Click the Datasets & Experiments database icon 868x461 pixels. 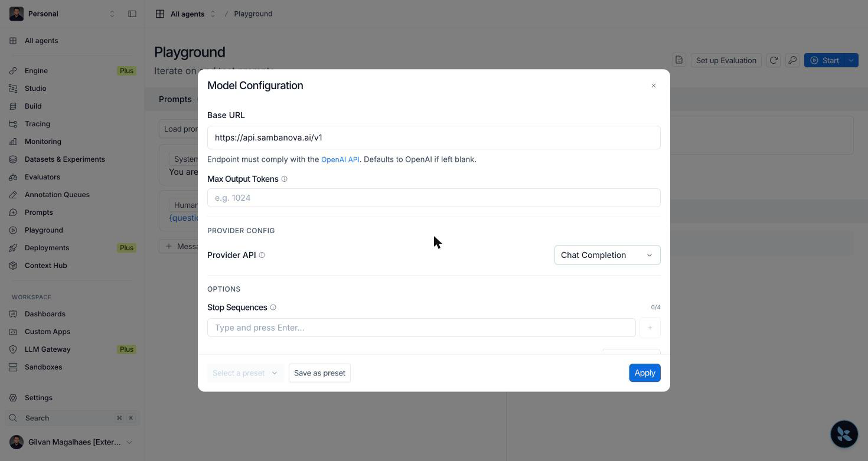pyautogui.click(x=13, y=159)
